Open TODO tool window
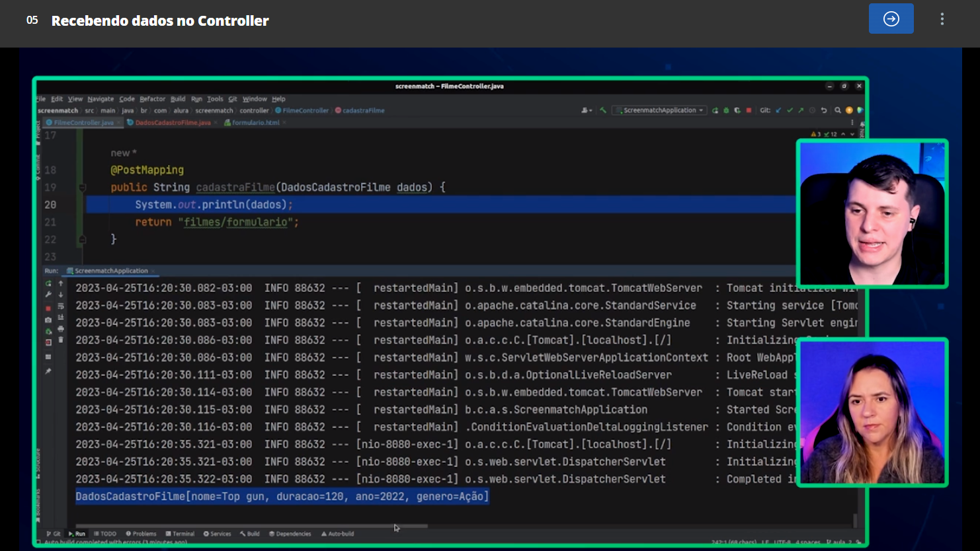 point(105,534)
